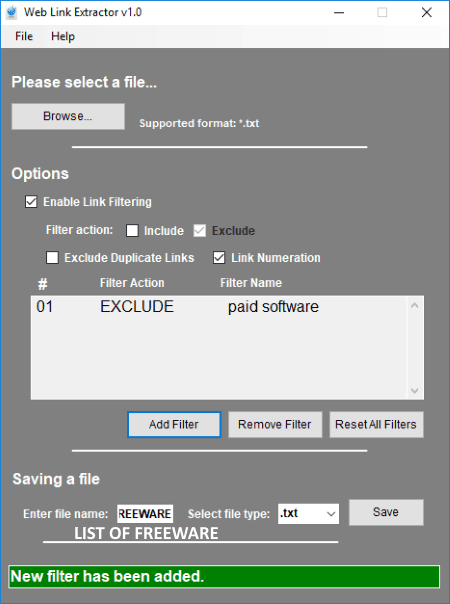Toggle Enable Link Filtering checkbox
Image resolution: width=450 pixels, height=604 pixels.
31,202
